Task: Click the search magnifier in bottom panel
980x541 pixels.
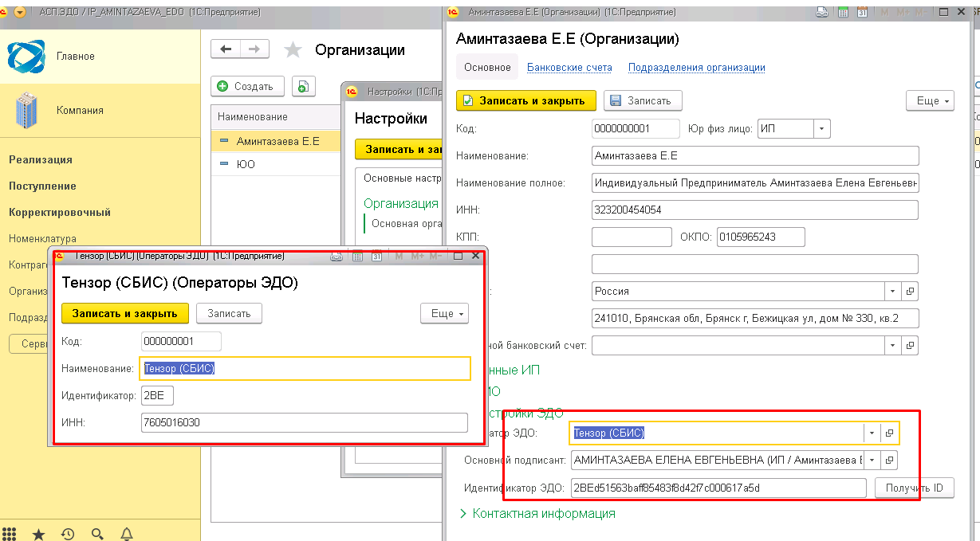Action: click(97, 533)
